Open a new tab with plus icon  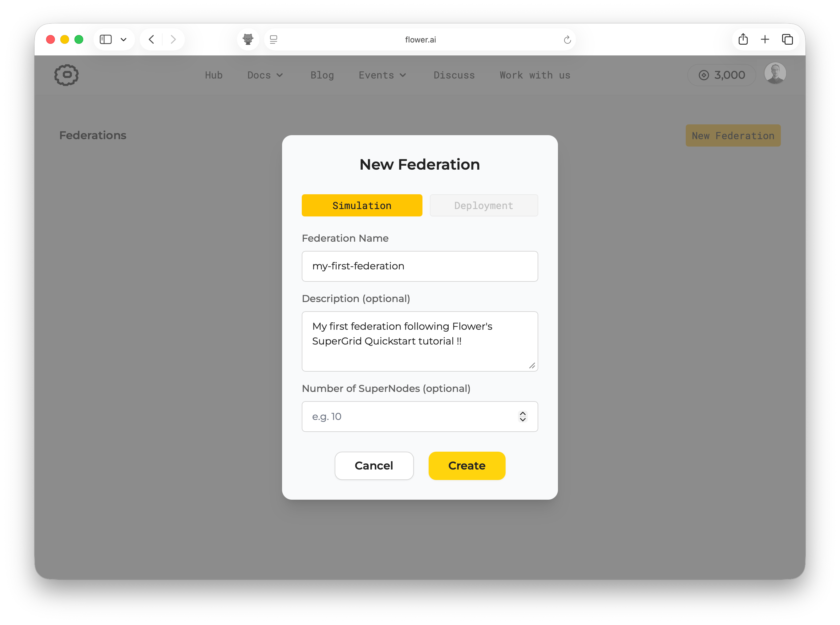click(765, 39)
